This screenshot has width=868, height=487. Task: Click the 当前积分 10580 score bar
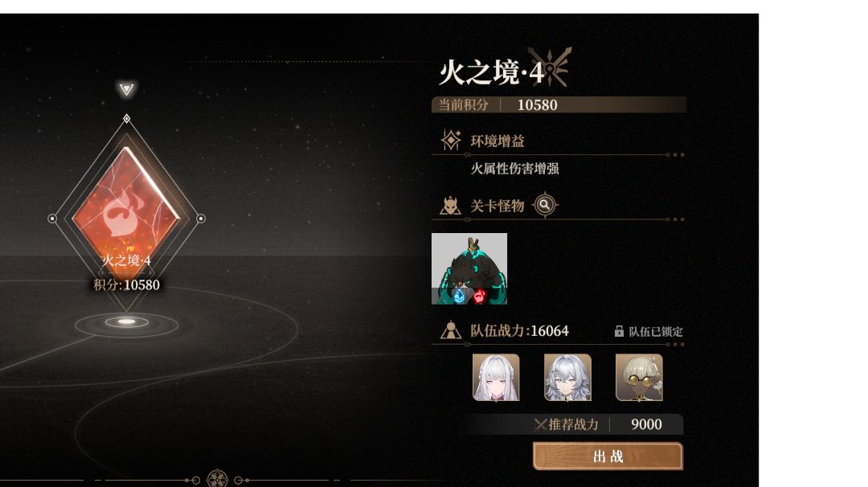point(559,104)
